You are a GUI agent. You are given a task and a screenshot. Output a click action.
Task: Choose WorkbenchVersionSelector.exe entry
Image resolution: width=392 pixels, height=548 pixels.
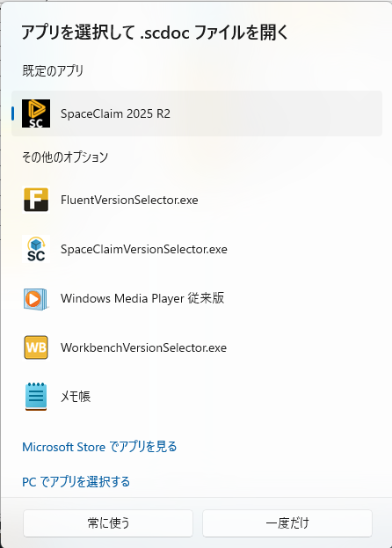coord(197,347)
